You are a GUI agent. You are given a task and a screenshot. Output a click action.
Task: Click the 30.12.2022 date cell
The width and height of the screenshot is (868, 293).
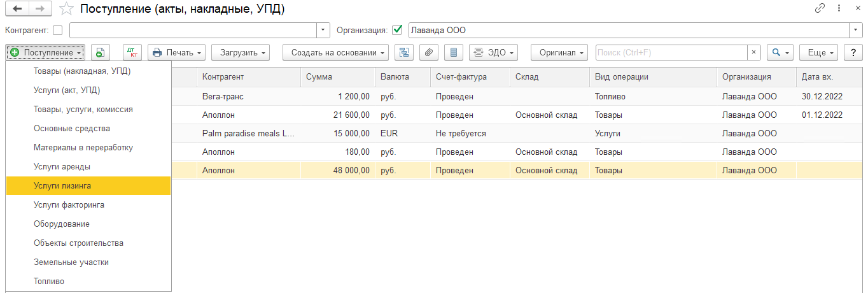tap(830, 97)
